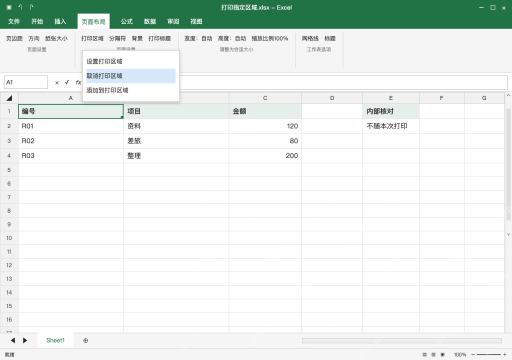This screenshot has width=512, height=360.
Task: Select column C header
Action: click(265, 98)
